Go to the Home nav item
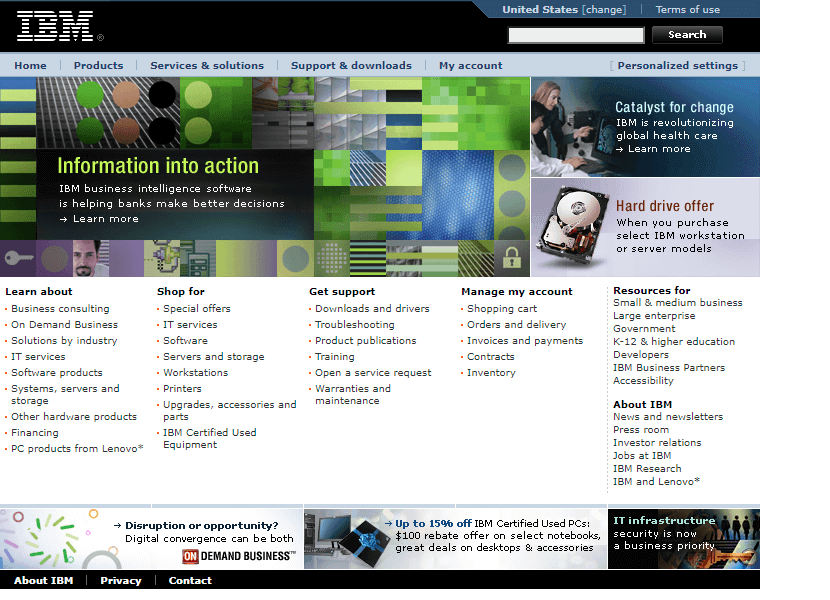Image resolution: width=830 pixels, height=600 pixels. 30,65
